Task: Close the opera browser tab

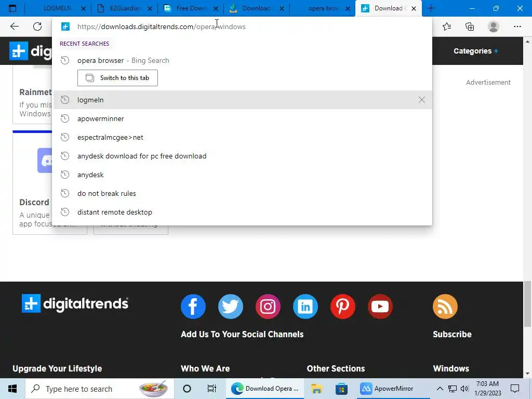Action: [x=348, y=9]
